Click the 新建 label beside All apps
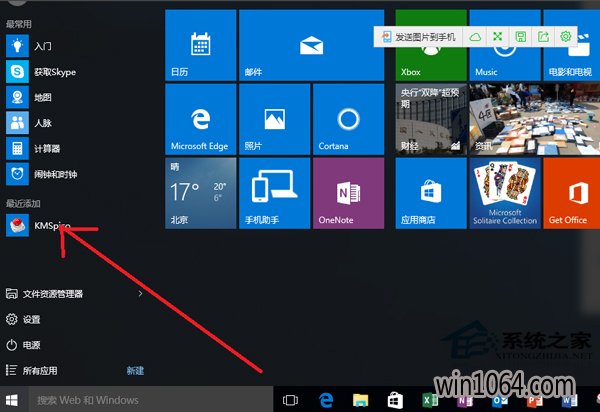This screenshot has height=412, width=600. click(135, 371)
